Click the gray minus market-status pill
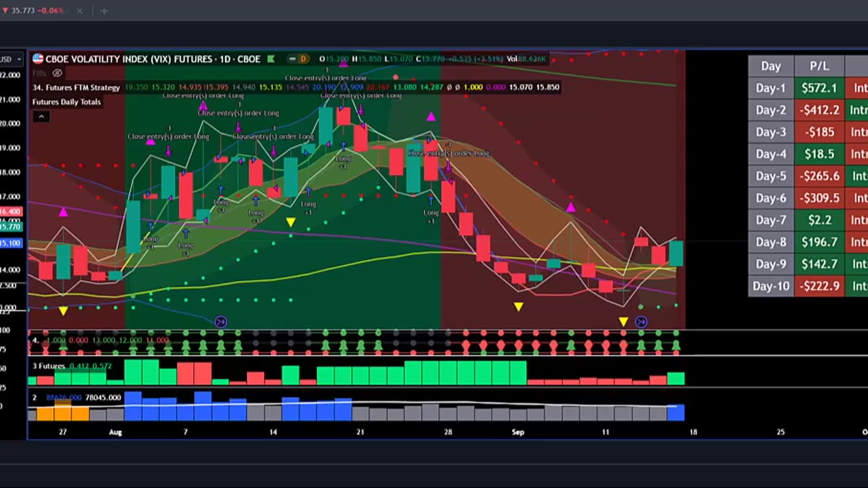This screenshot has width=868, height=488. point(291,59)
